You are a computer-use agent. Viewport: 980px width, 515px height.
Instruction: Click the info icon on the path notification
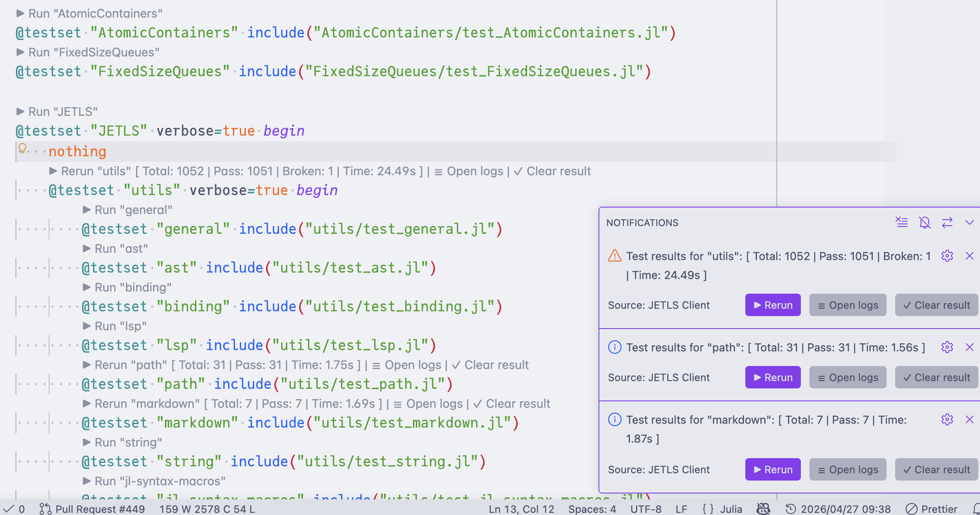tap(614, 347)
